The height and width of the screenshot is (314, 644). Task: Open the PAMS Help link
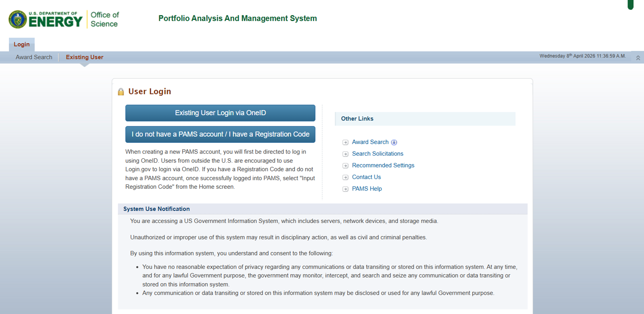click(x=367, y=189)
